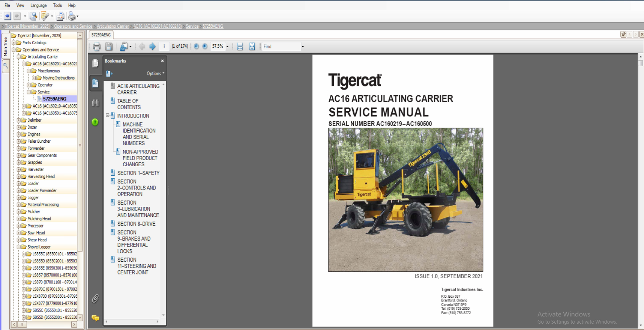644x330 pixels.
Task: Select the 57259AENG item in the tree
Action: coord(55,99)
